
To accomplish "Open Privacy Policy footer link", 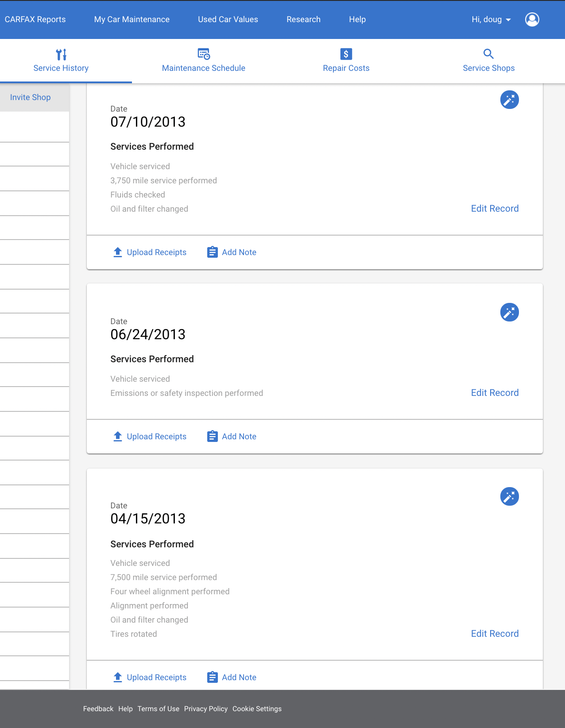I will click(206, 709).
